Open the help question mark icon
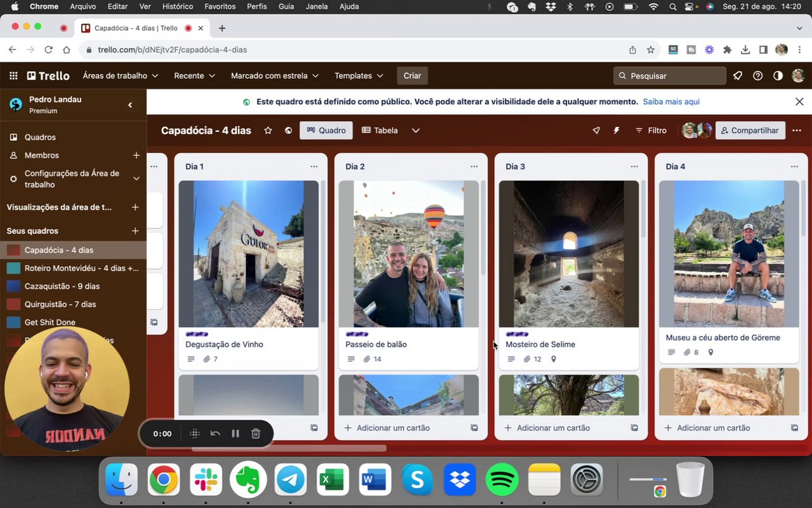The image size is (812, 508). (757, 76)
